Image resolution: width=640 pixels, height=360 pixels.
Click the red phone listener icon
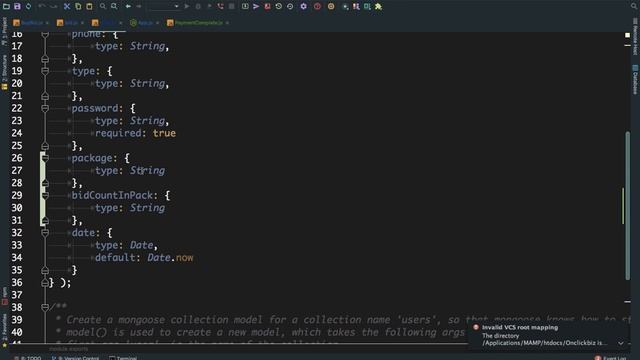[220, 6]
